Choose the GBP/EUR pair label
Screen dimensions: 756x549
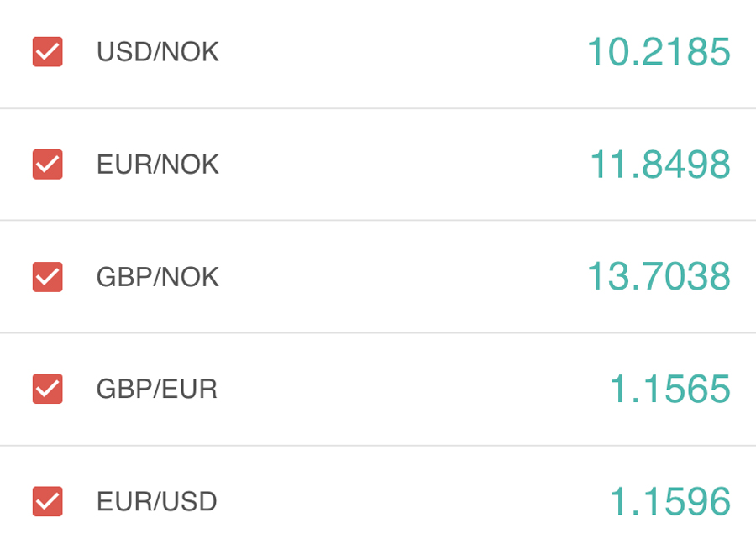[x=157, y=390]
